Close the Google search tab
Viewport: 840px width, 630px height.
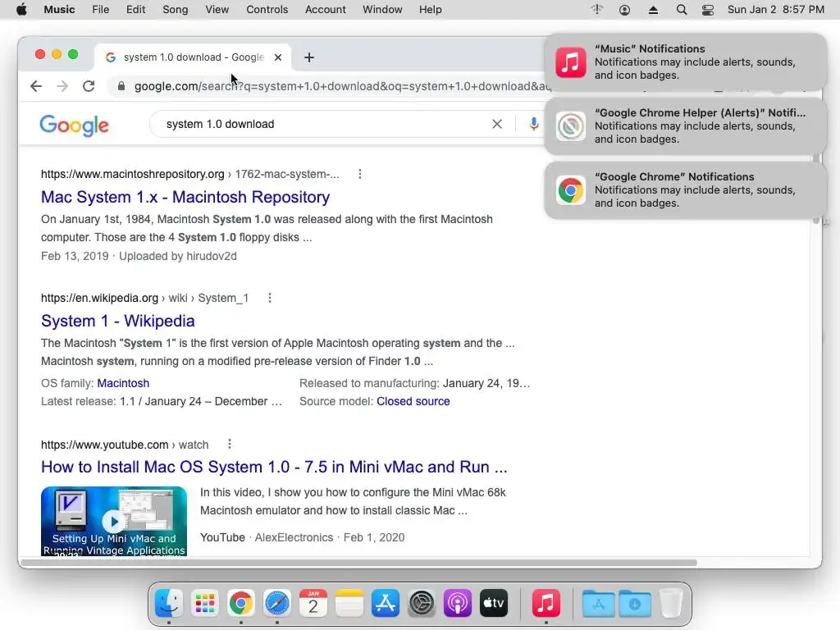278,57
